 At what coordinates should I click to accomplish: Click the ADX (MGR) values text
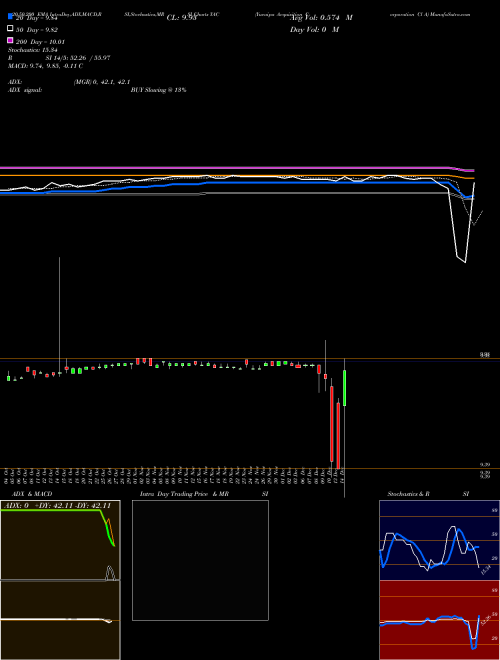(102, 82)
